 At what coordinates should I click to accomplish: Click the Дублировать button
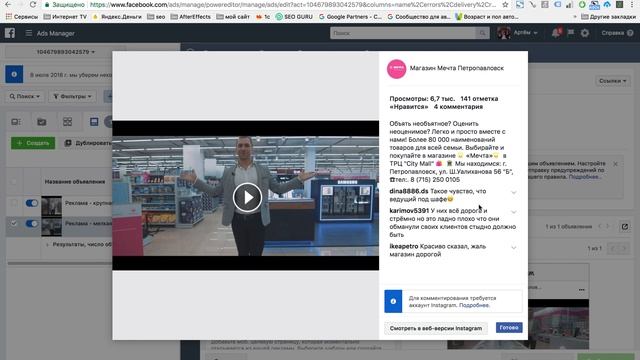coord(87,143)
